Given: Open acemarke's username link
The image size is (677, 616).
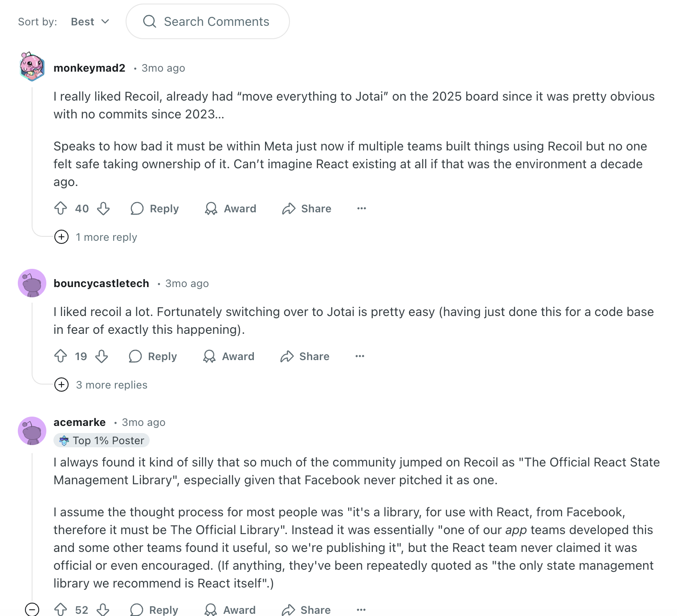Looking at the screenshot, I should (x=80, y=422).
